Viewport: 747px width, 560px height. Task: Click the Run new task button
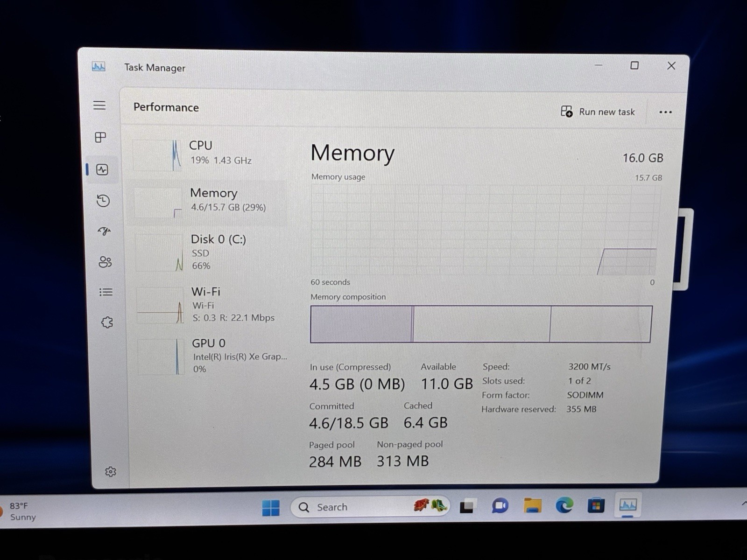pyautogui.click(x=598, y=112)
